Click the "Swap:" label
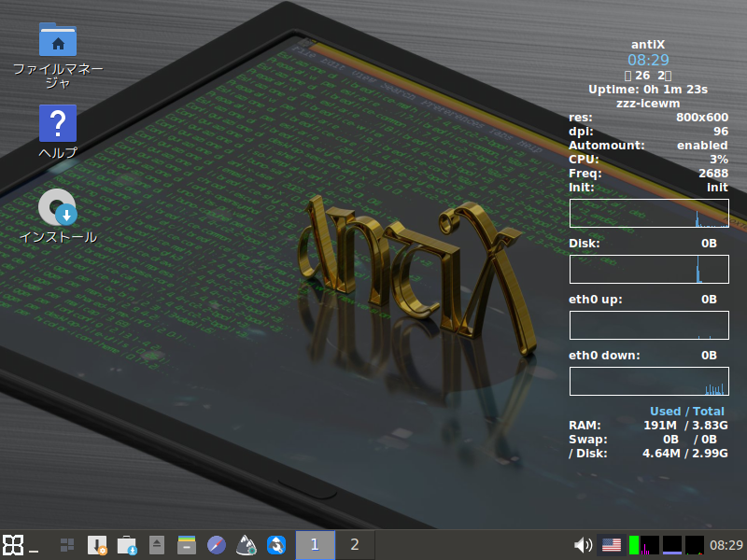The image size is (747, 560). pos(588,439)
